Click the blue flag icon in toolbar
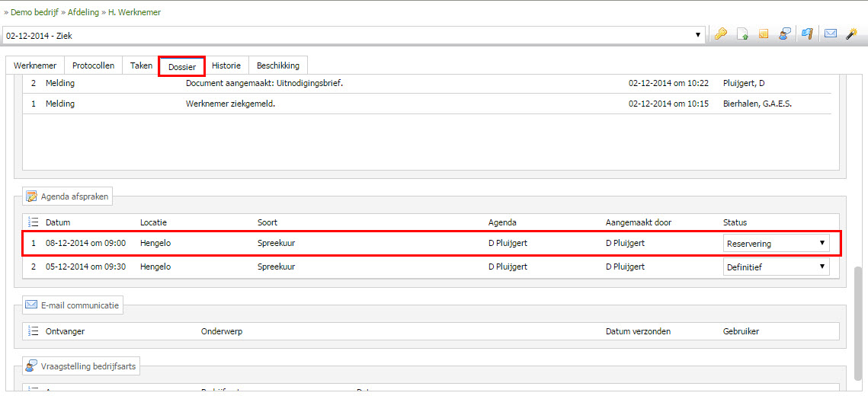The image size is (868, 396). (x=807, y=34)
